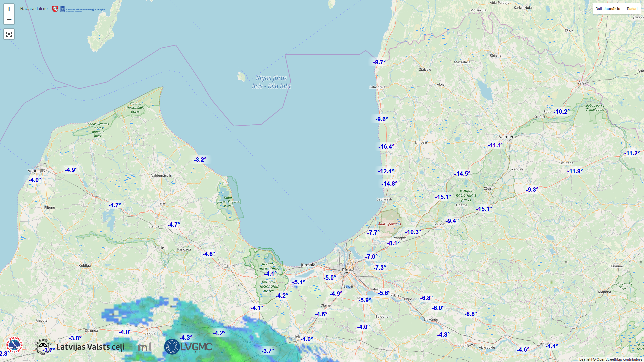The width and height of the screenshot is (644, 362).
Task: Click the -5.6° marker near Salaspils
Action: (x=384, y=293)
